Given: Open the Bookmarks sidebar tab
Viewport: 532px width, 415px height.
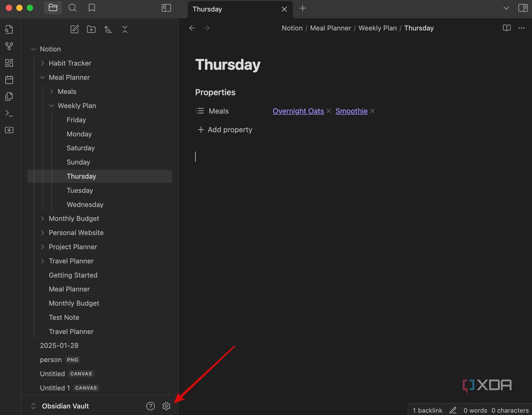Looking at the screenshot, I should pos(92,8).
